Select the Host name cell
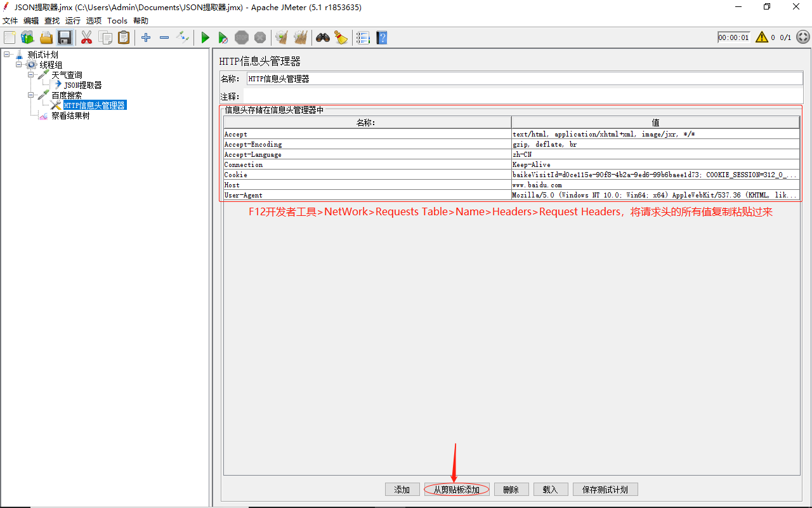The image size is (812, 508). [367, 185]
